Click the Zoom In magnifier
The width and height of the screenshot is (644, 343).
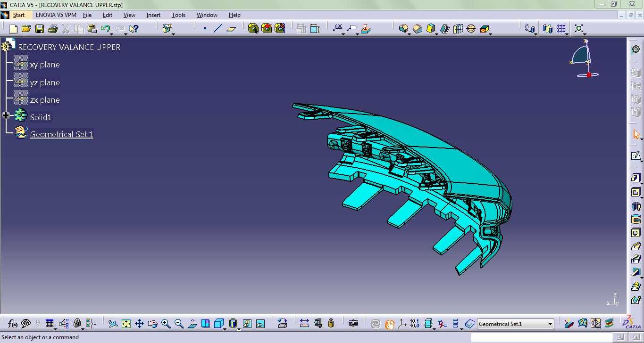coord(166,324)
